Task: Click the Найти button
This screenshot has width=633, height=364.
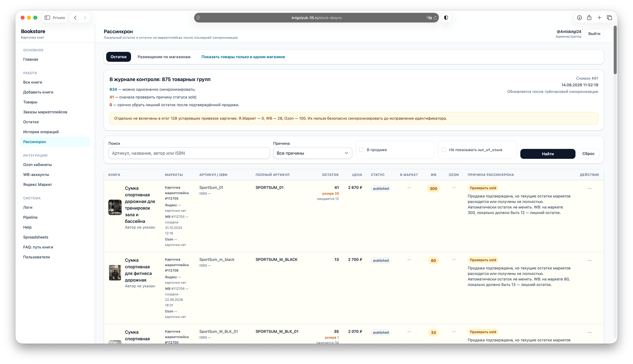Action: coord(547,154)
